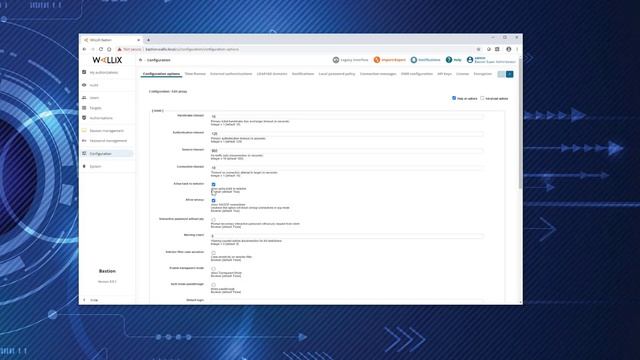Open the Notifications configuration tab
The width and height of the screenshot is (640, 360).
tap(303, 74)
